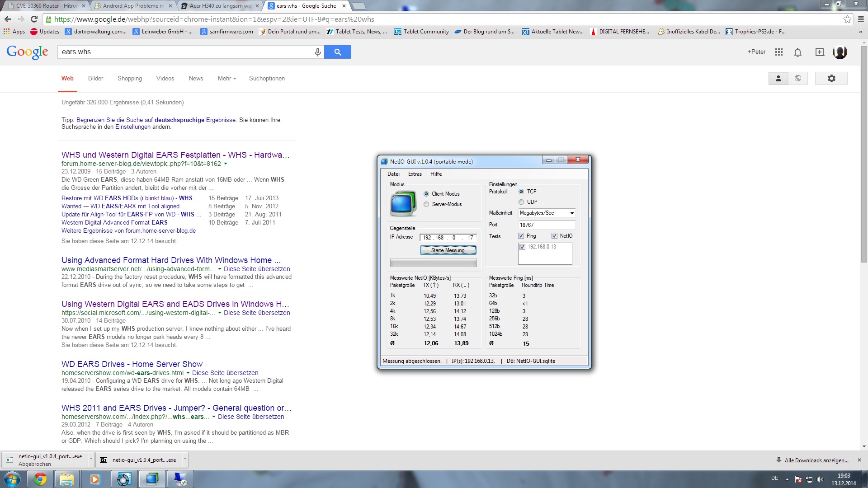Screen dimensions: 868x488
Task: Toggle the Ping test checkbox
Action: coord(521,236)
